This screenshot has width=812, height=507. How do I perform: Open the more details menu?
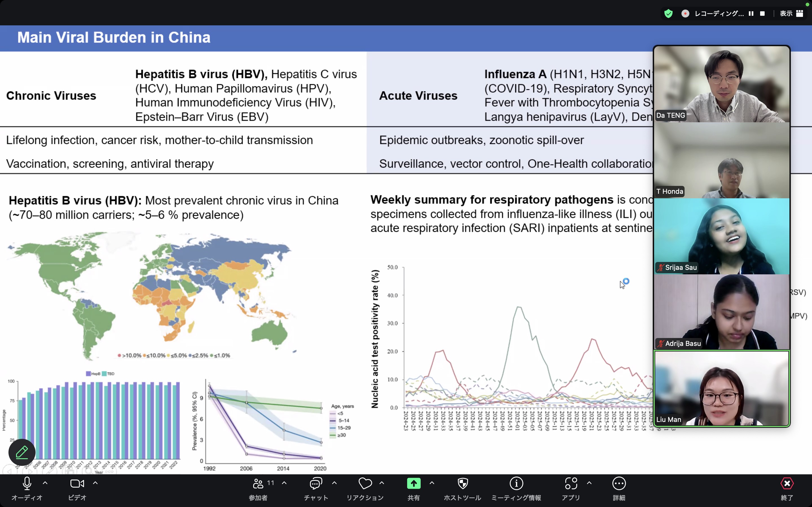619,483
